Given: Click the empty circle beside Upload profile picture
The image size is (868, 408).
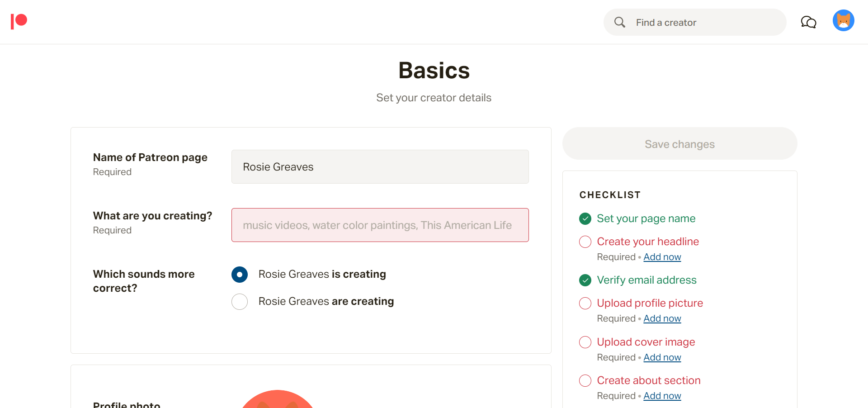Looking at the screenshot, I should click(585, 304).
